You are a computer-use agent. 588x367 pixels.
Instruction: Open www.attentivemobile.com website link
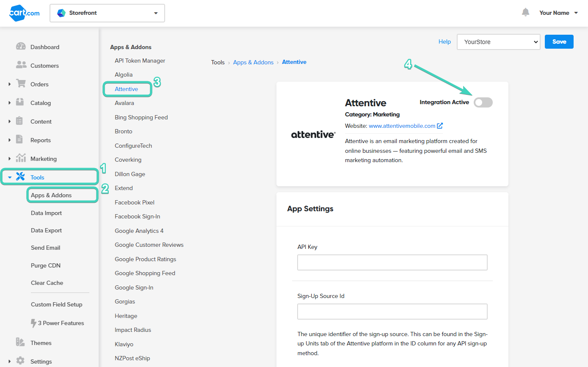click(402, 126)
